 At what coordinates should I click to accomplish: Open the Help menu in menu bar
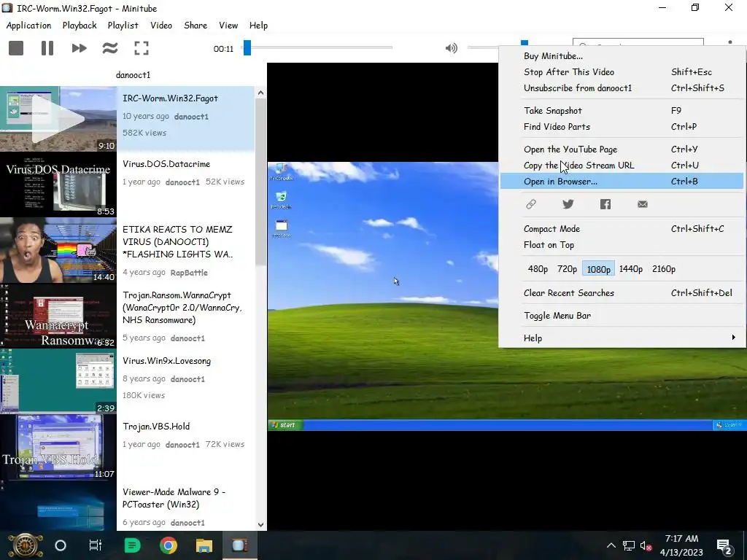click(x=258, y=26)
